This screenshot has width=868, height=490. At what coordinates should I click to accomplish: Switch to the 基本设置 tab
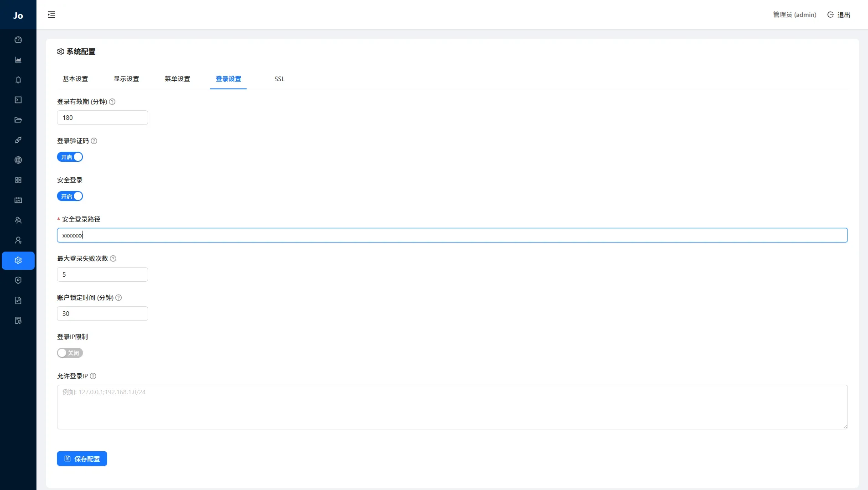[75, 79]
